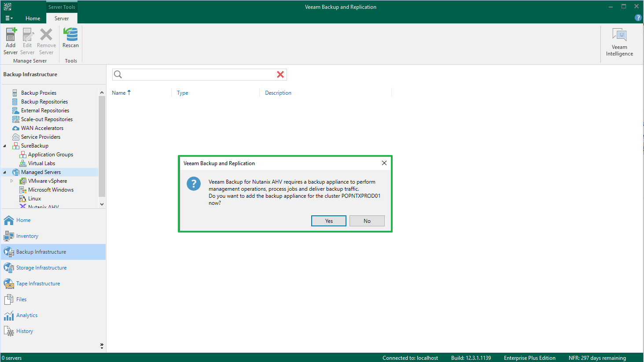Click the Managed Servers node icon
The image size is (644, 362).
pos(16,172)
